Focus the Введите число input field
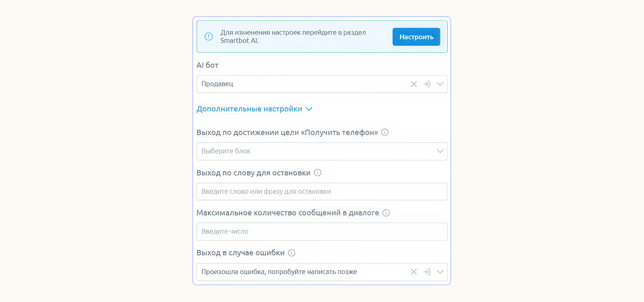Viewport: 644px width, 302px height. (322, 232)
